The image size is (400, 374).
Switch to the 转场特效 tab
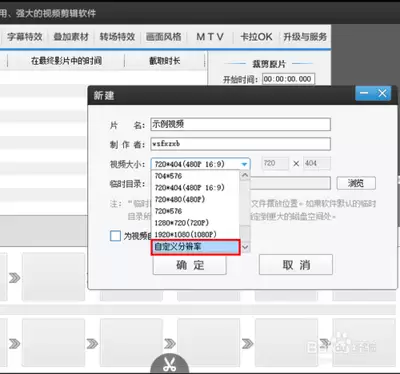click(117, 37)
